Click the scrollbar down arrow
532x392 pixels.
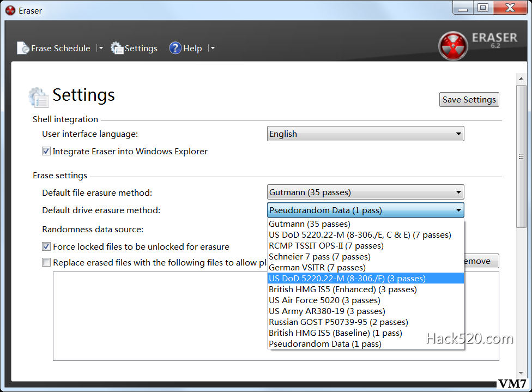click(521, 373)
